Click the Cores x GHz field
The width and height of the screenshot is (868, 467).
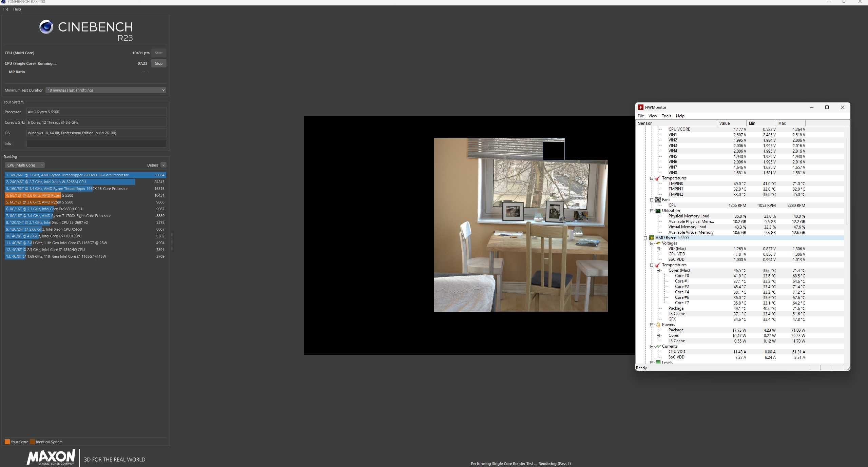click(x=96, y=122)
